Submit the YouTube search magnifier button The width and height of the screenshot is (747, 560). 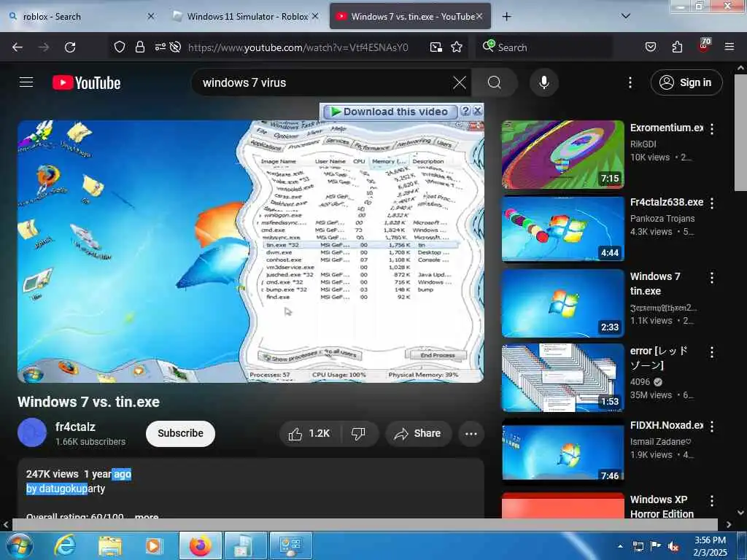pos(494,83)
